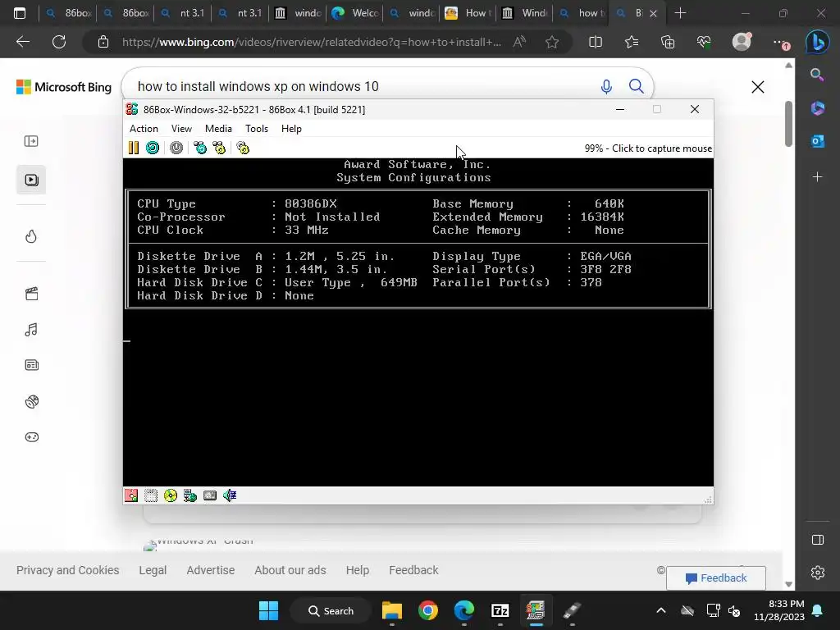This screenshot has width=840, height=630.
Task: Click the hard reset icon in 86Box toolbar
Action: click(153, 148)
